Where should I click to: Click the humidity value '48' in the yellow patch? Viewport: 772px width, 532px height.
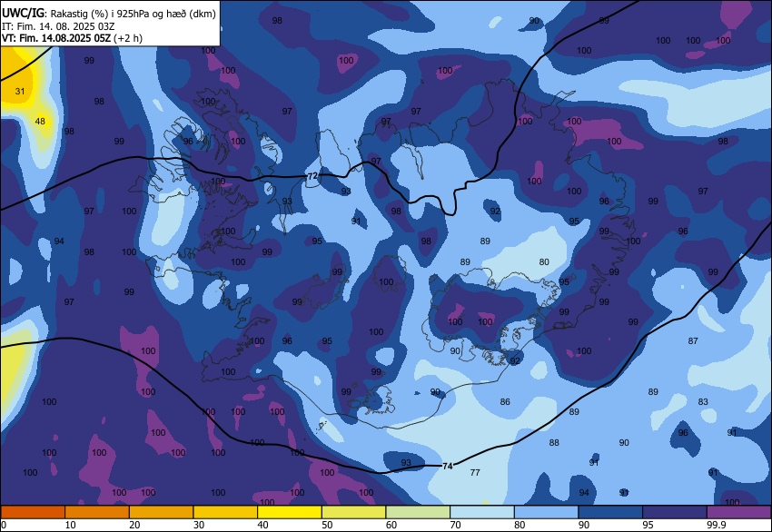coord(40,121)
